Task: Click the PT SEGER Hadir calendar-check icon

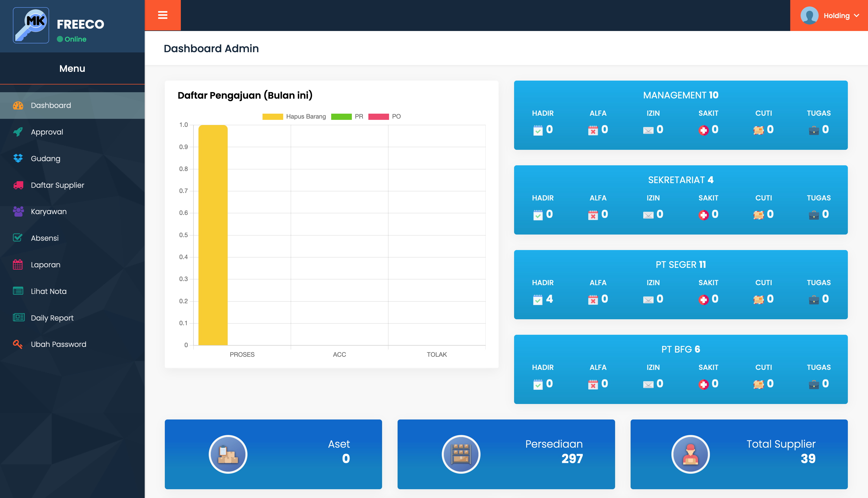Action: (x=538, y=300)
